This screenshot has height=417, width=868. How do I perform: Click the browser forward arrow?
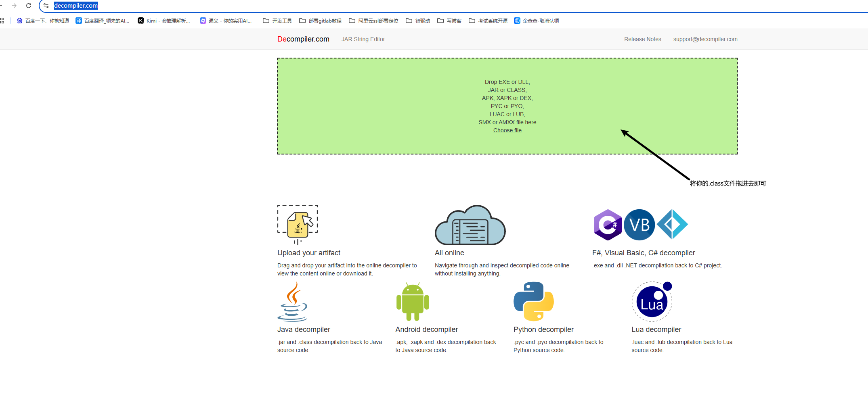pyautogui.click(x=14, y=6)
